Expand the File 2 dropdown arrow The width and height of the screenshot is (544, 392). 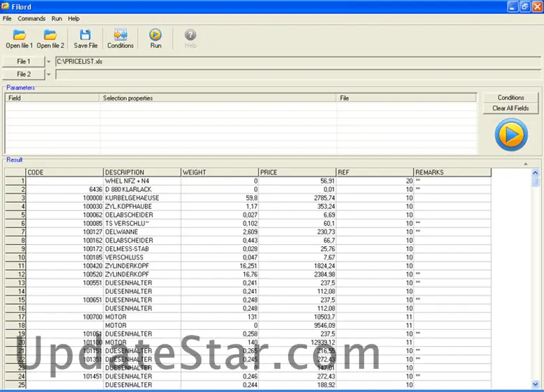[49, 74]
